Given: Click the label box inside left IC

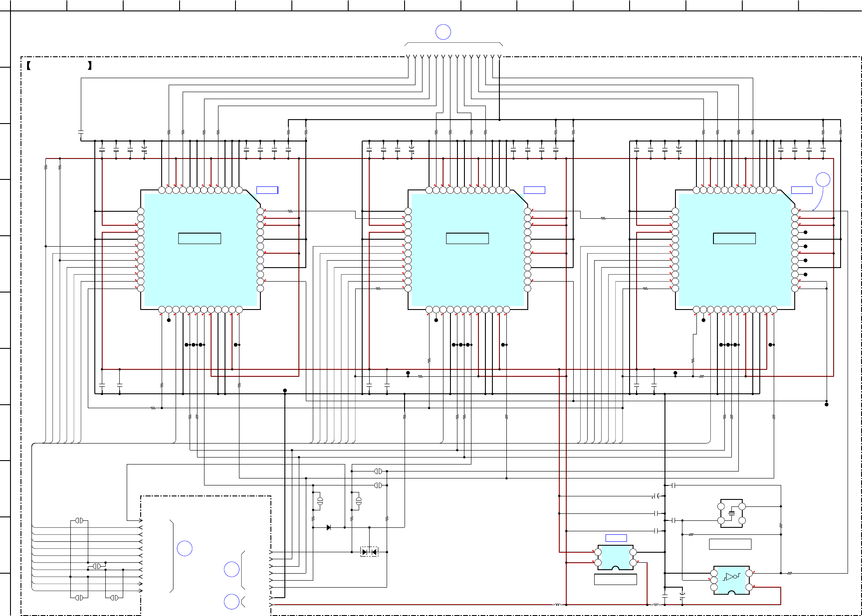Looking at the screenshot, I should pyautogui.click(x=200, y=238).
